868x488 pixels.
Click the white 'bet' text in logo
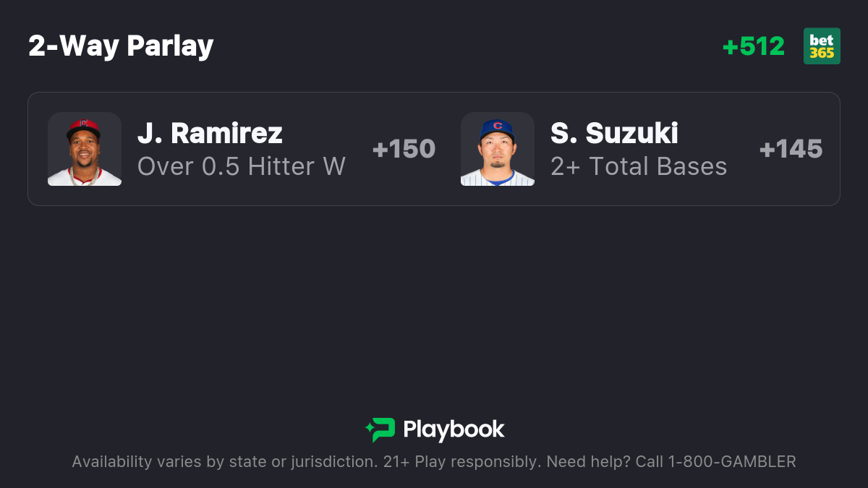pos(822,40)
